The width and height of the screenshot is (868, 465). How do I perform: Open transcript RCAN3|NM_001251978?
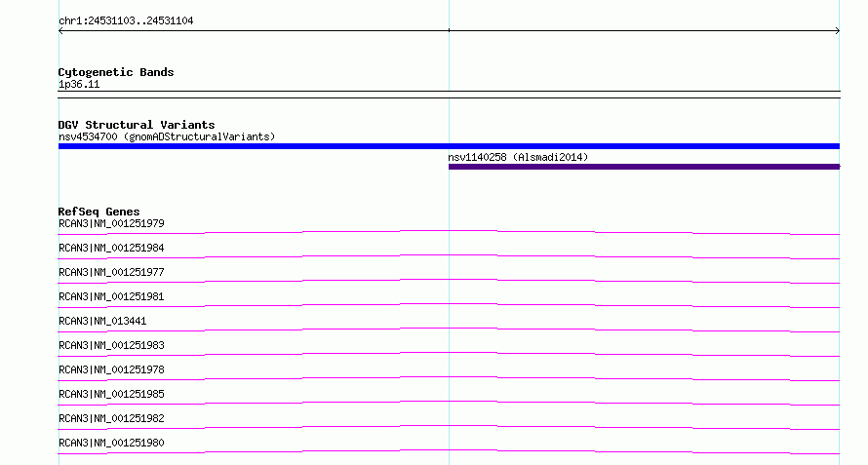(111, 369)
